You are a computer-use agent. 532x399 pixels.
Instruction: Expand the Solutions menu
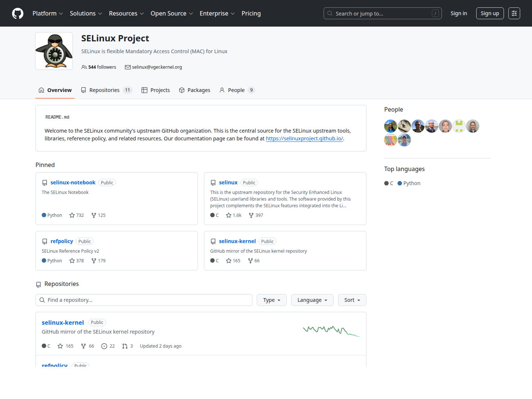pos(86,13)
